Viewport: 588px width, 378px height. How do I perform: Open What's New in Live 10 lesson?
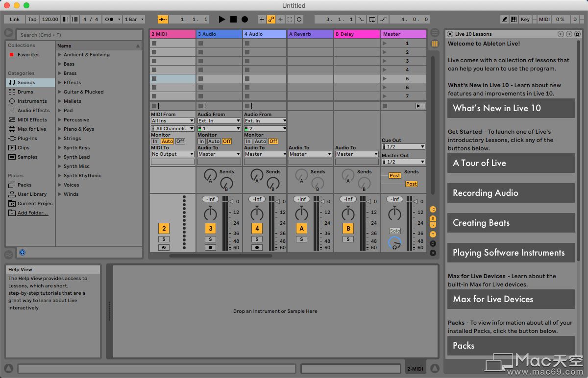coord(511,108)
